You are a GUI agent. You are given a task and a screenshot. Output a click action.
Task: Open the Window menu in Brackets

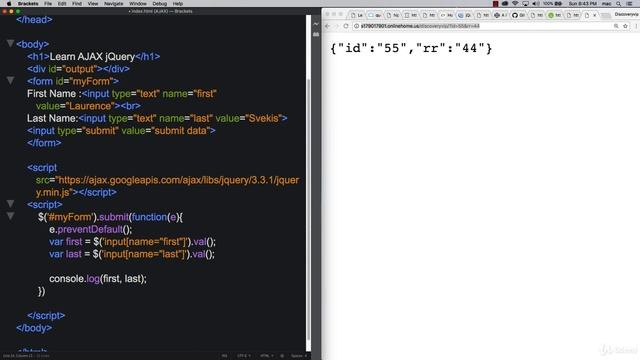(x=138, y=3)
